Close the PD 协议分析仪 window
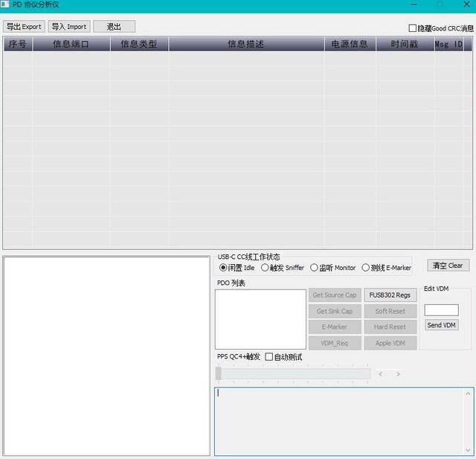The width and height of the screenshot is (476, 459). (466, 4)
